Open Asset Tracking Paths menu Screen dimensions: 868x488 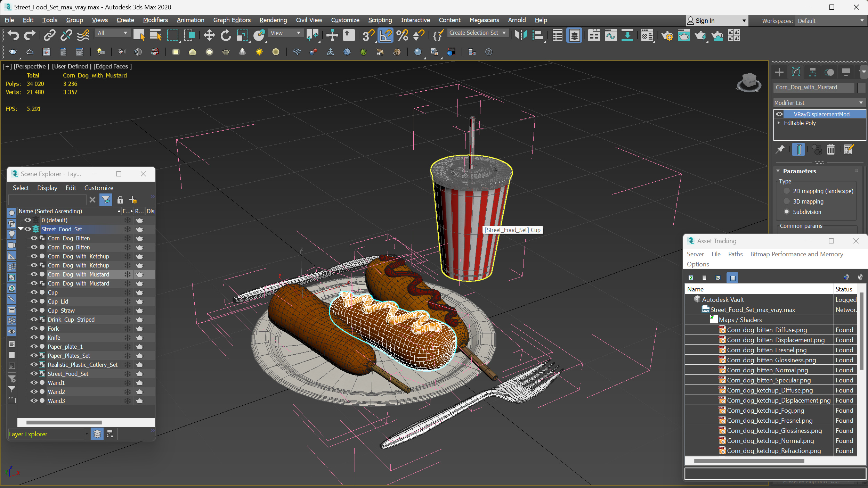(735, 254)
